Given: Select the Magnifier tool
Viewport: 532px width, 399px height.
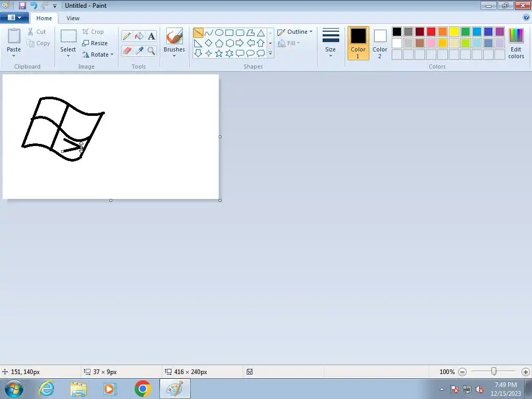Looking at the screenshot, I should pyautogui.click(x=151, y=51).
